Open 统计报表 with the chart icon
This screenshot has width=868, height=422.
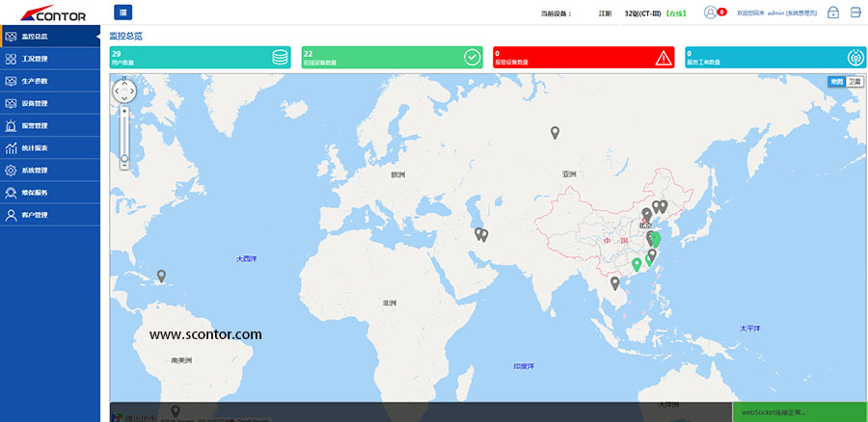click(x=50, y=148)
